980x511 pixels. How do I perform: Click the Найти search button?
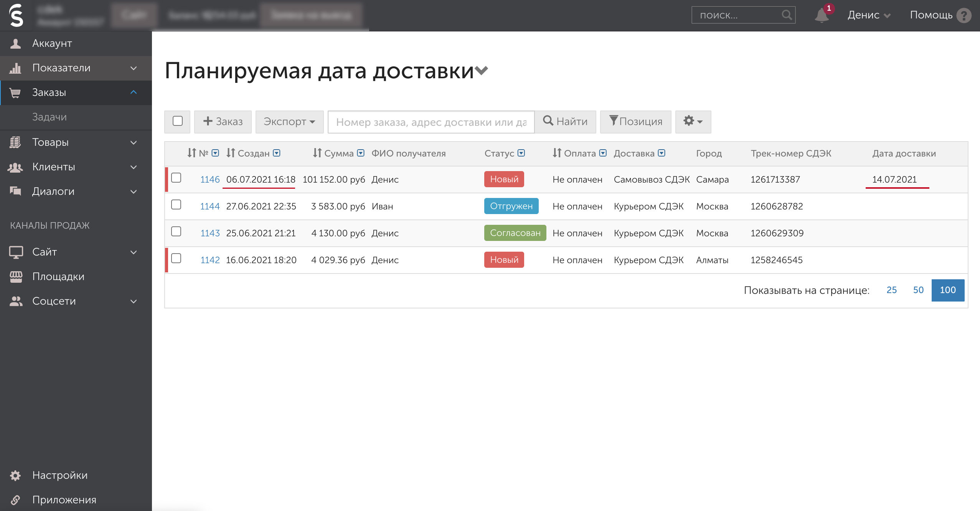(x=565, y=122)
